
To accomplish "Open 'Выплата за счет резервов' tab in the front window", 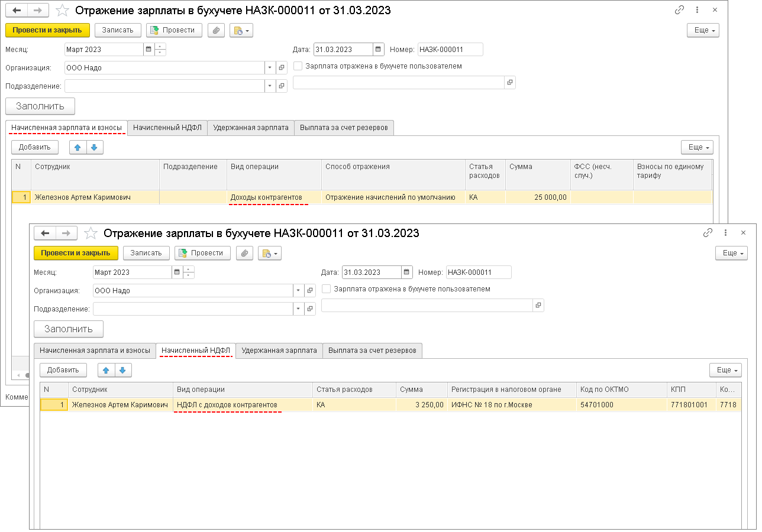I will 373,351.
